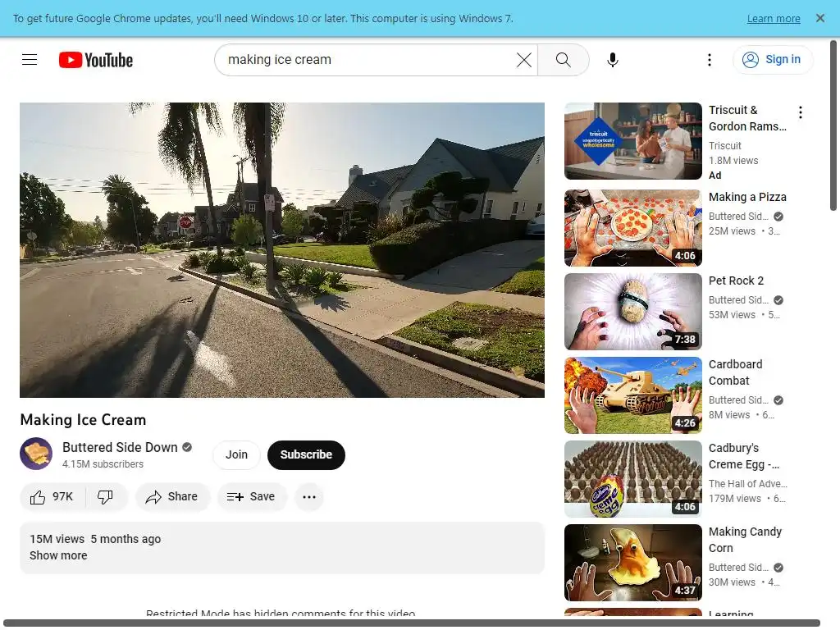Clear the search box with X

(524, 59)
